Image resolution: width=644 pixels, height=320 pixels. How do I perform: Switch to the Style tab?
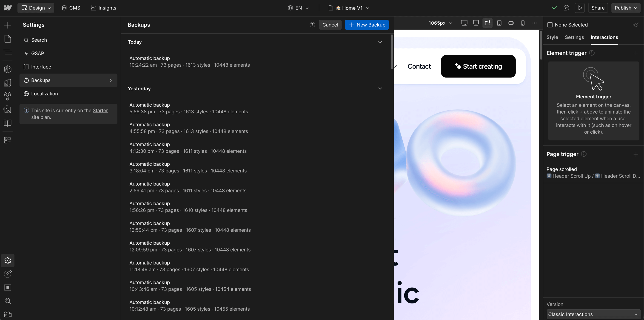point(552,37)
